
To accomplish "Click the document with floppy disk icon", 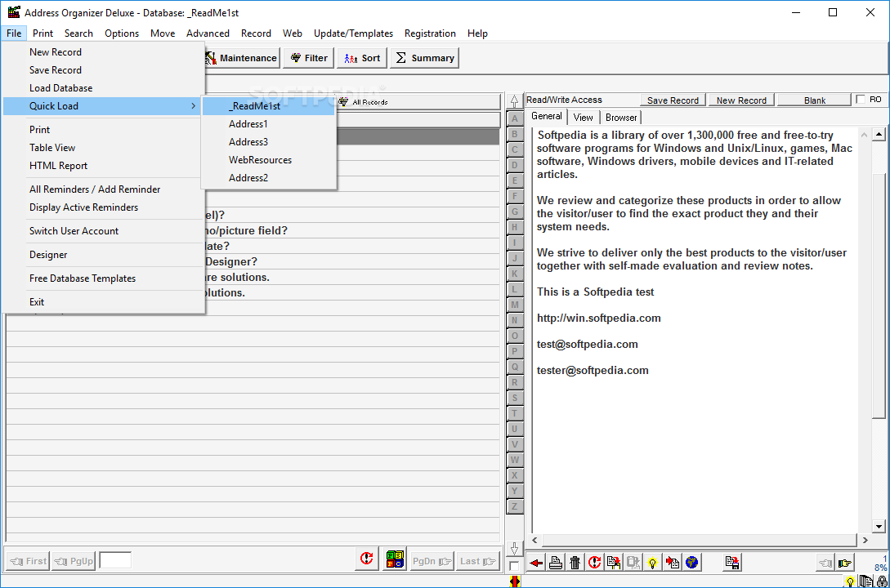I will [x=732, y=563].
